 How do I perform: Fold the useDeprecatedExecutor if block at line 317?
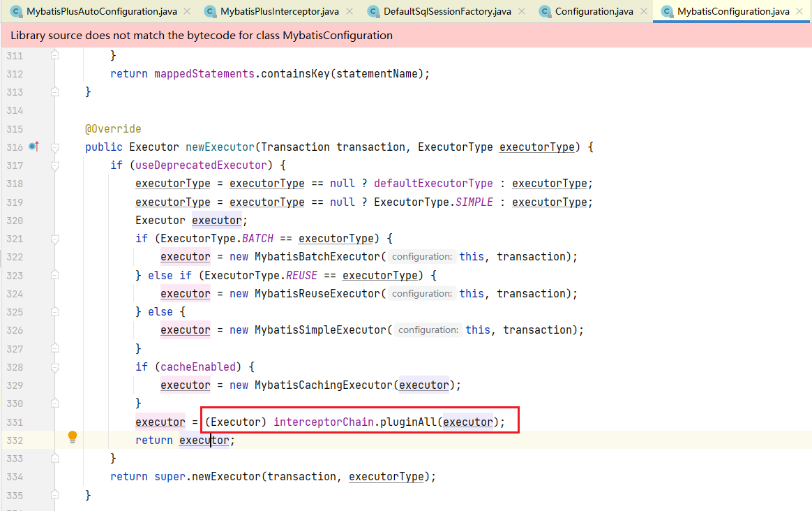click(55, 165)
